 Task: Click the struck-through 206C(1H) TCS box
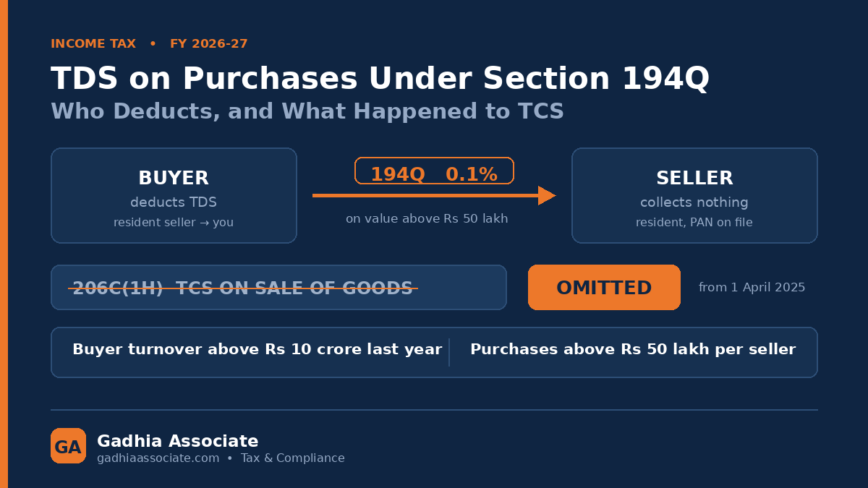coord(278,288)
